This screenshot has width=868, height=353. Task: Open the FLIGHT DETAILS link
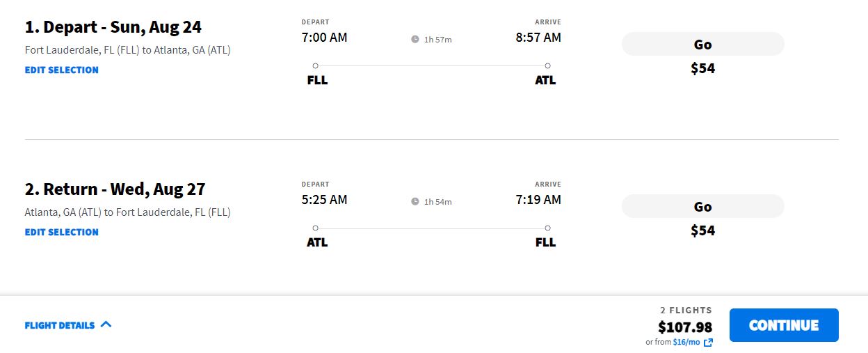tap(60, 325)
